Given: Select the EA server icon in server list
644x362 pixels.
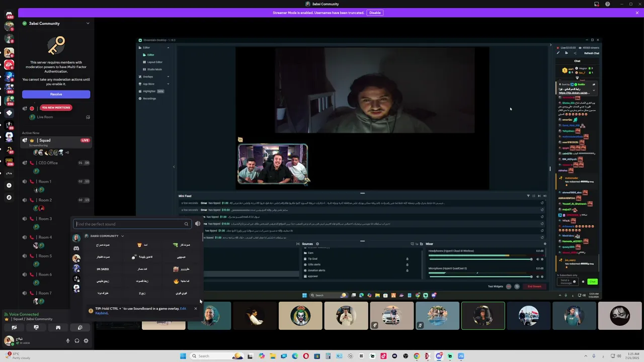Looking at the screenshot, I should pyautogui.click(x=9, y=65).
